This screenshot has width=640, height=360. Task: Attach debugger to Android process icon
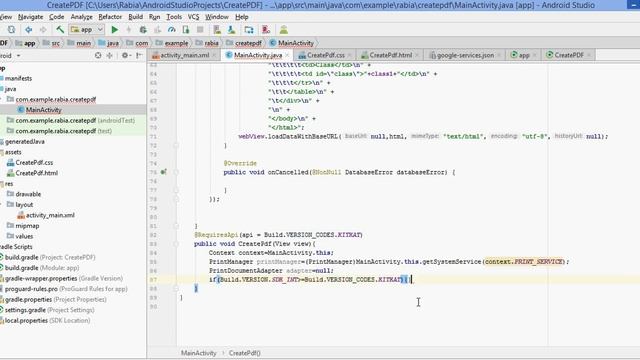186,30
